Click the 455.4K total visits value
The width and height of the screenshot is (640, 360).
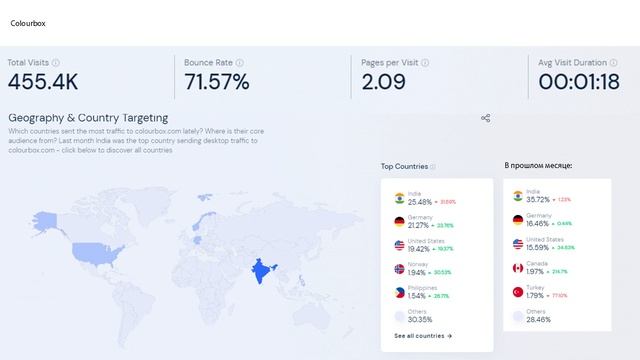tap(43, 82)
